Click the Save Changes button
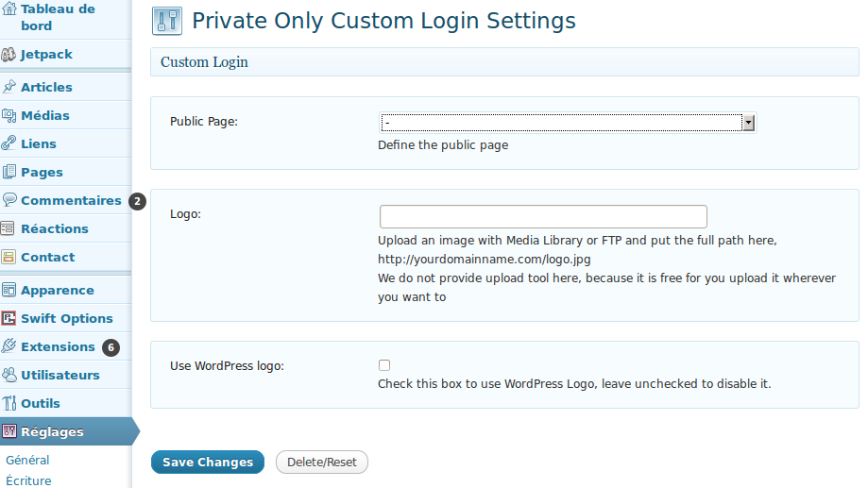Viewport: 868px width, 488px height. click(208, 462)
